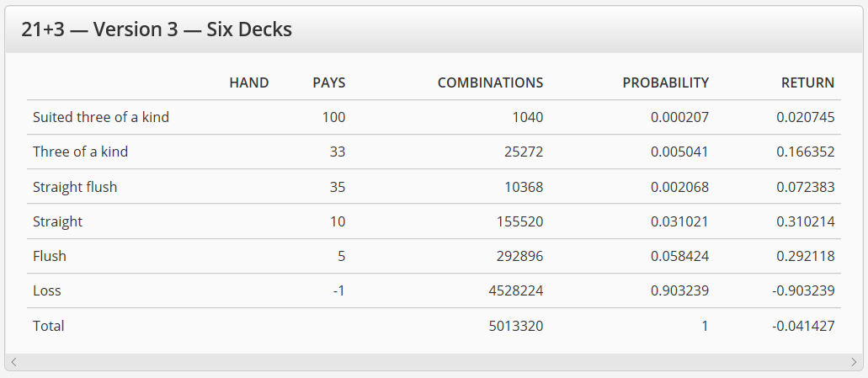Click the Three of a kind return 0.166352
Image resolution: width=868 pixels, height=378 pixels.
(806, 152)
